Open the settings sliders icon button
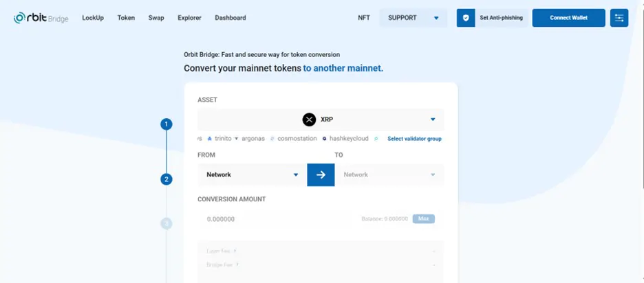 [619, 18]
